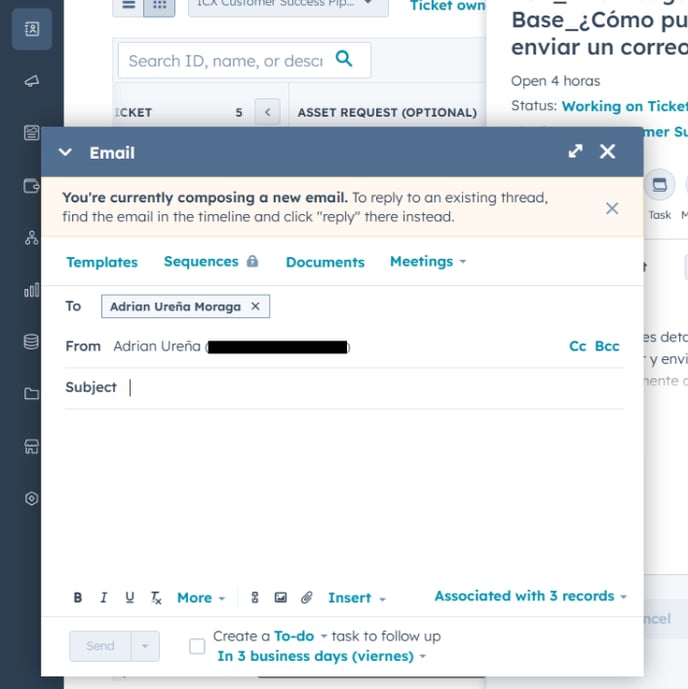Image resolution: width=688 pixels, height=689 pixels.
Task: Open the Automation workflows icon in the sidebar
Action: pyautogui.click(x=32, y=238)
